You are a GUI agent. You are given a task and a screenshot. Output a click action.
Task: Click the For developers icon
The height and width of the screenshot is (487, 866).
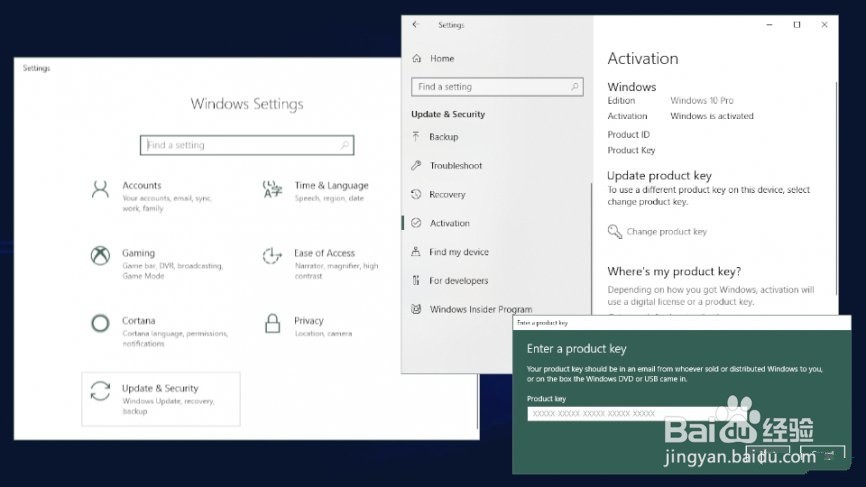(x=416, y=280)
